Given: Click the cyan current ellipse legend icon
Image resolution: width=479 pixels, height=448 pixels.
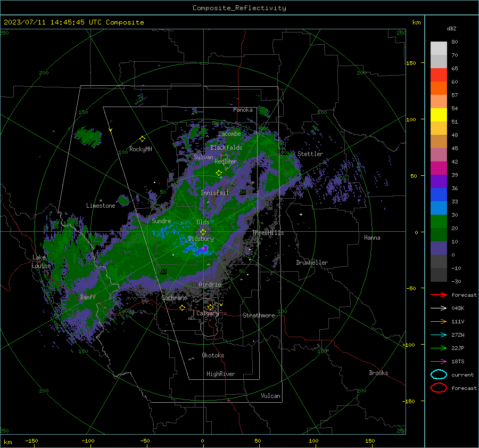Looking at the screenshot, I should pos(439,374).
